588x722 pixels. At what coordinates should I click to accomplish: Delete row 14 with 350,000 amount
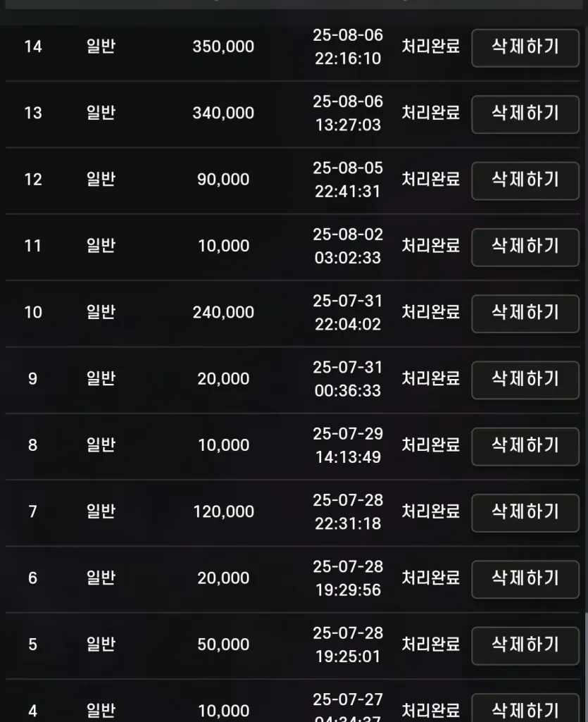pos(525,48)
